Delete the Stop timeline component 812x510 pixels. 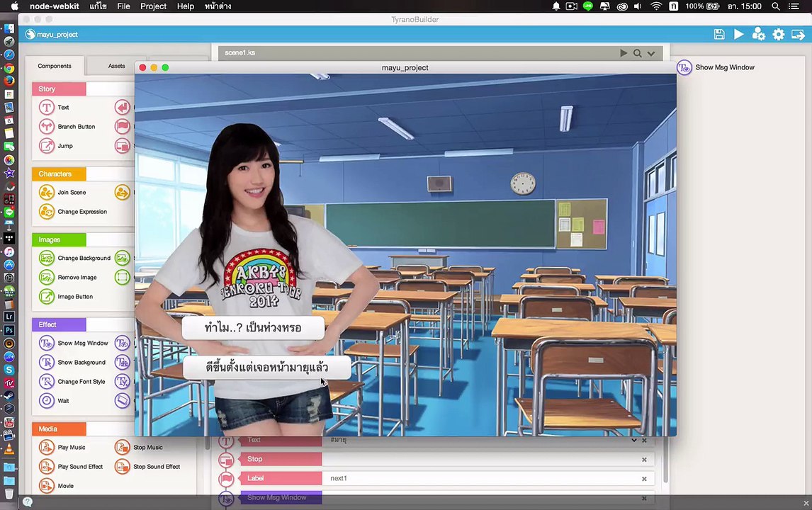(644, 459)
